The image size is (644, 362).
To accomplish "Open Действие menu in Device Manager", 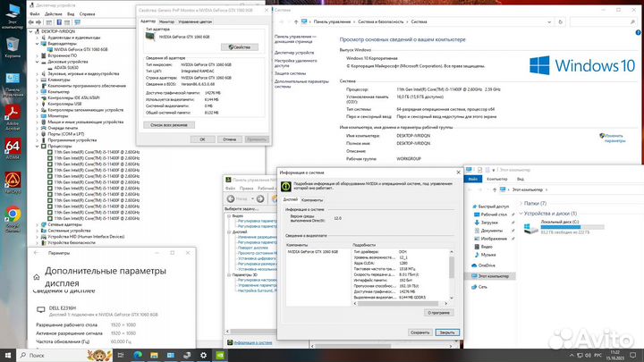I will [x=54, y=14].
